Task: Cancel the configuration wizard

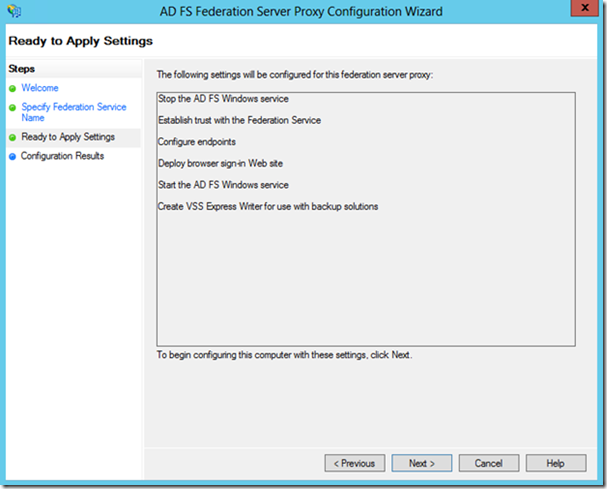Action: [x=489, y=463]
